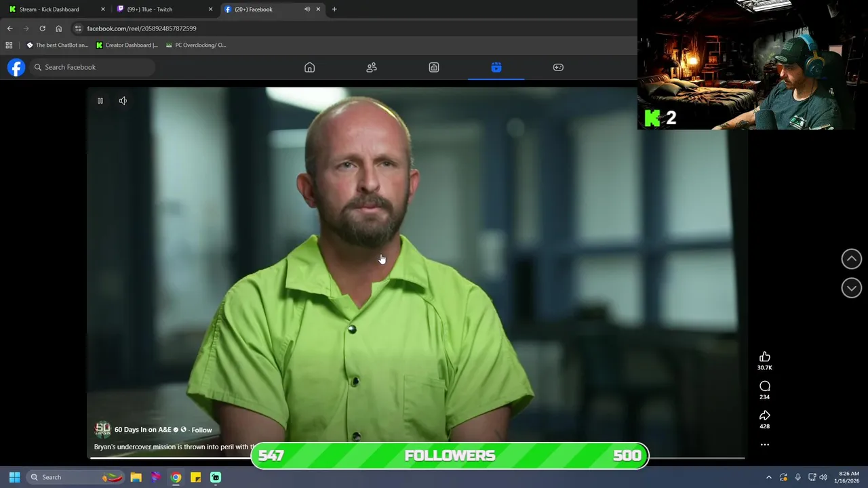The height and width of the screenshot is (488, 868).
Task: Open the comments on this reel
Action: [765, 386]
